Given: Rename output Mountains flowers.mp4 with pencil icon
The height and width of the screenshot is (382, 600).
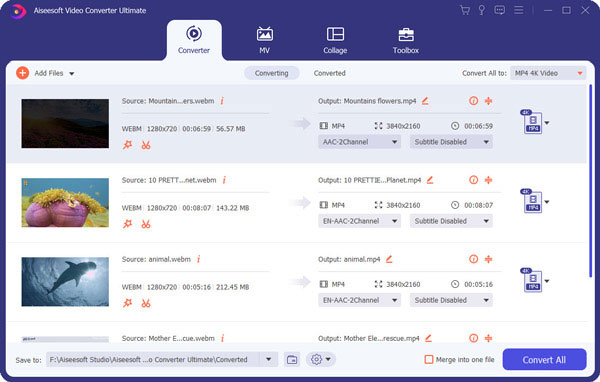Looking at the screenshot, I should coord(425,101).
